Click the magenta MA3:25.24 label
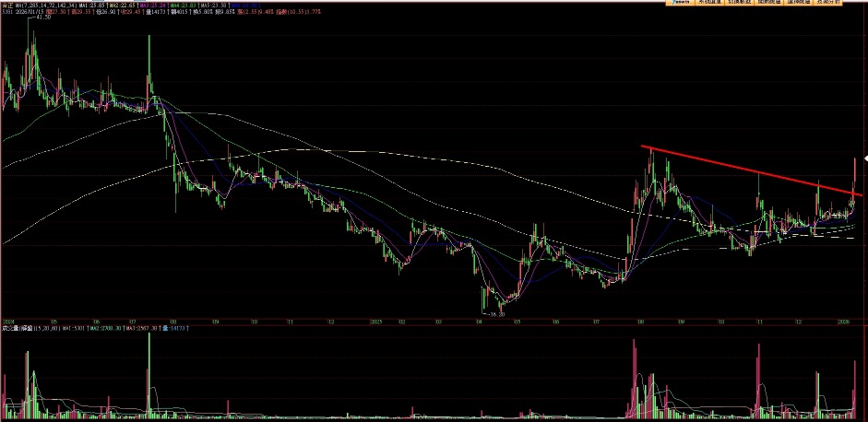The width and height of the screenshot is (868, 422). pyautogui.click(x=153, y=5)
